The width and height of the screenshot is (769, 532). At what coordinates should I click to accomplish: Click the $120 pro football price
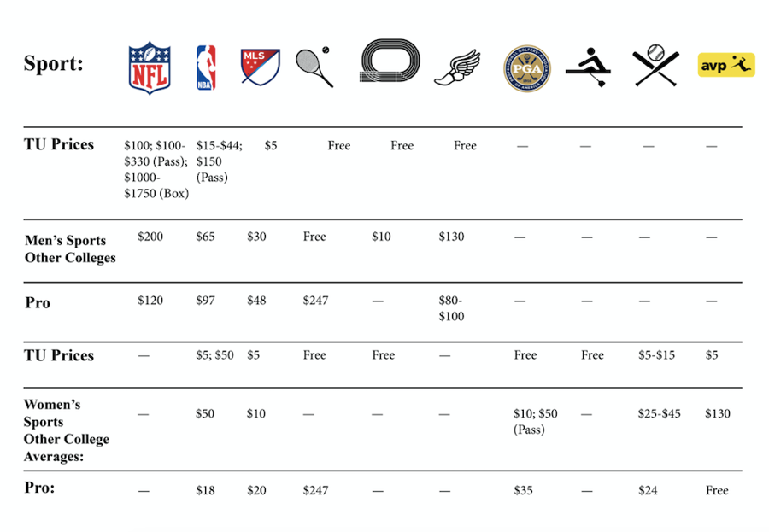[x=150, y=301]
